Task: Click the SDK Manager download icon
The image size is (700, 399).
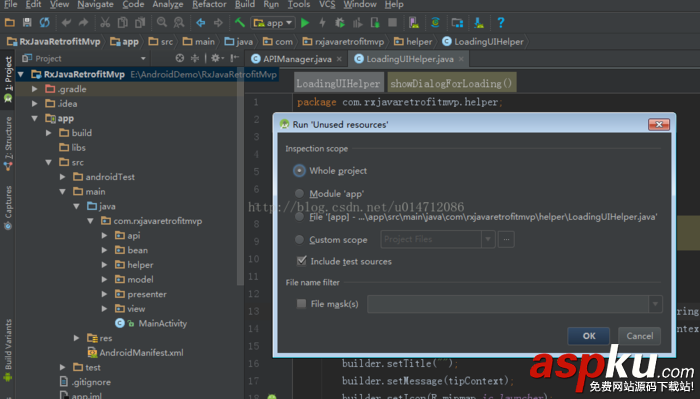Action: click(x=479, y=22)
